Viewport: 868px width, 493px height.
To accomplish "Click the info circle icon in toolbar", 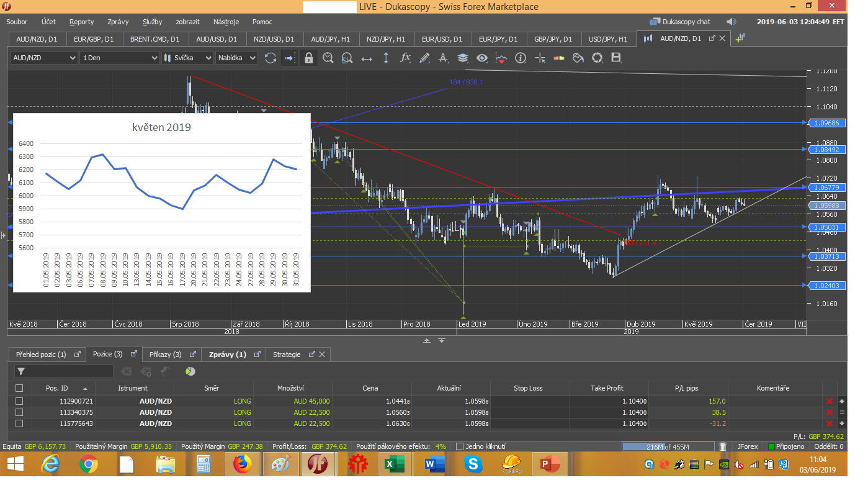I will [x=521, y=58].
